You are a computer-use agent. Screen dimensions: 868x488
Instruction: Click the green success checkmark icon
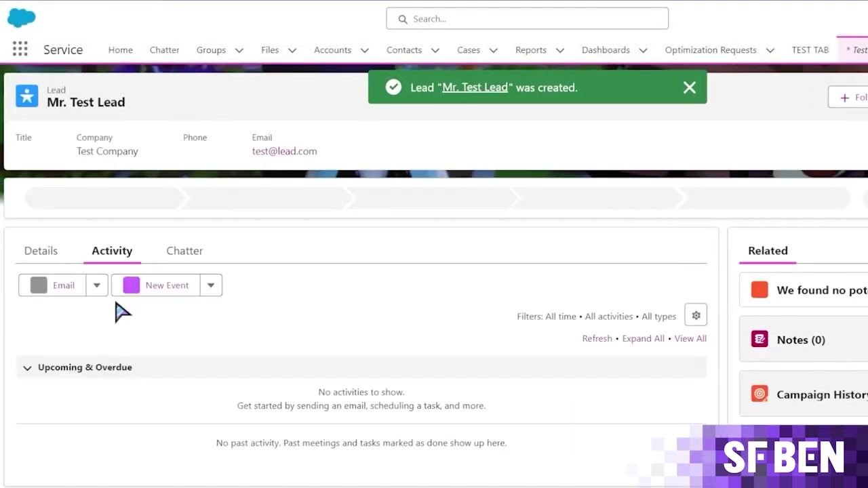[x=393, y=87]
